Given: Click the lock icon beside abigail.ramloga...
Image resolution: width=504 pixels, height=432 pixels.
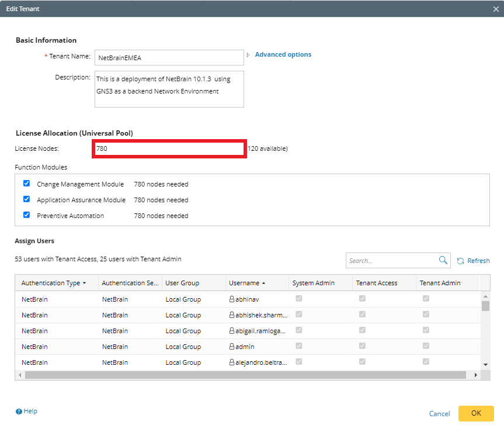Looking at the screenshot, I should 231,331.
